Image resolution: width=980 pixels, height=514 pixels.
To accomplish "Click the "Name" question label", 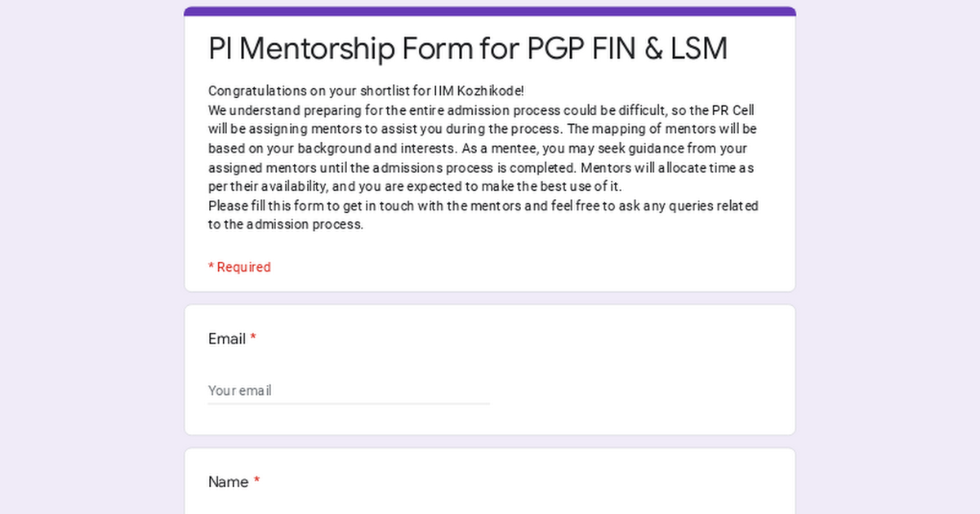I will coord(228,482).
